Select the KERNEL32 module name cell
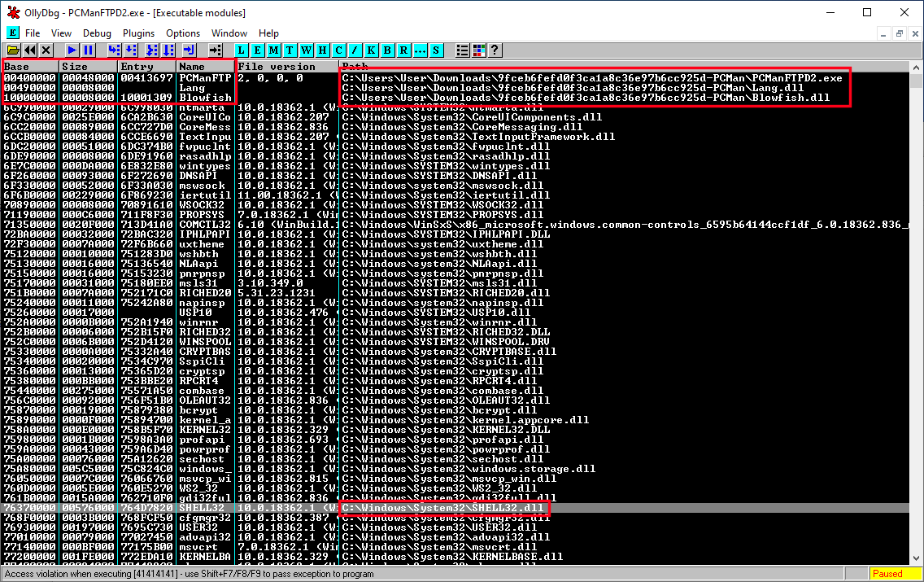The image size is (924, 582). [205, 430]
